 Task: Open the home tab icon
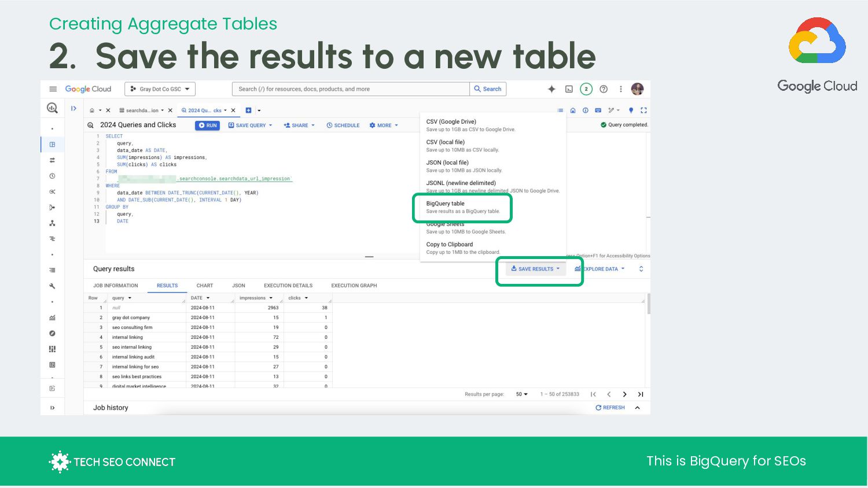(x=92, y=110)
